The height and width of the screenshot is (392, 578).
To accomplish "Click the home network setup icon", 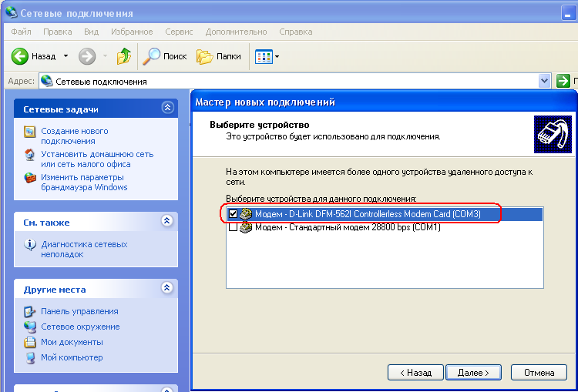I will pos(30,155).
